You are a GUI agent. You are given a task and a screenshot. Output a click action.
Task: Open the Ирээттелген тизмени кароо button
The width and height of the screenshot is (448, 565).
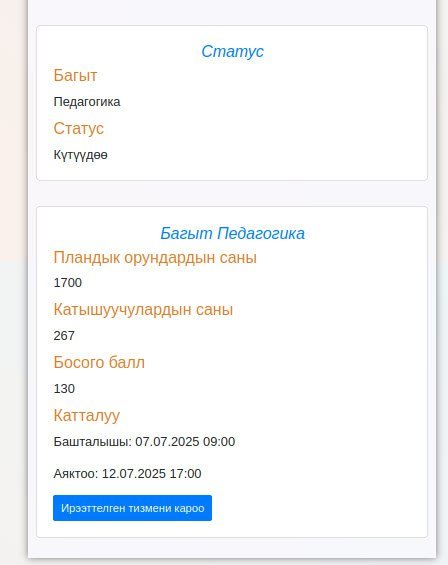[132, 508]
